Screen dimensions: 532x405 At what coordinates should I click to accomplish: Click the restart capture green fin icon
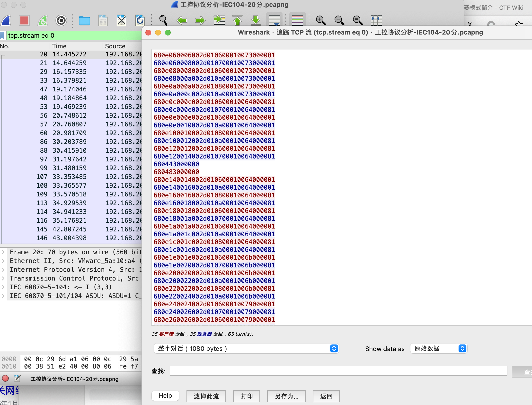click(x=43, y=20)
